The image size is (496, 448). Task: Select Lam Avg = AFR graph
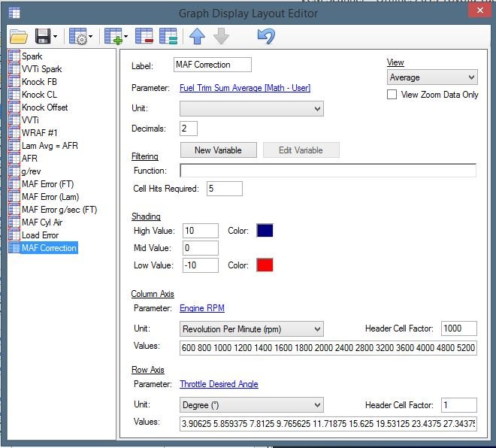[x=50, y=146]
